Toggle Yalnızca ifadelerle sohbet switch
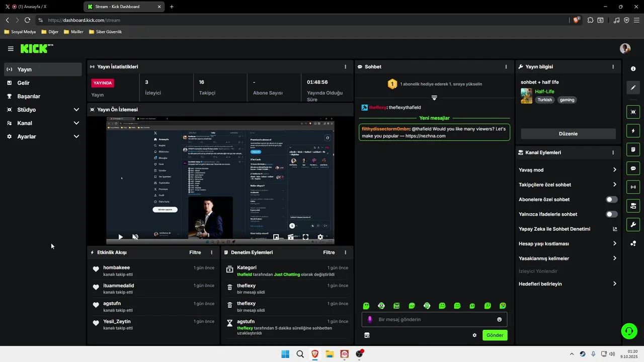Viewport: 644px width, 362px height. [611, 214]
